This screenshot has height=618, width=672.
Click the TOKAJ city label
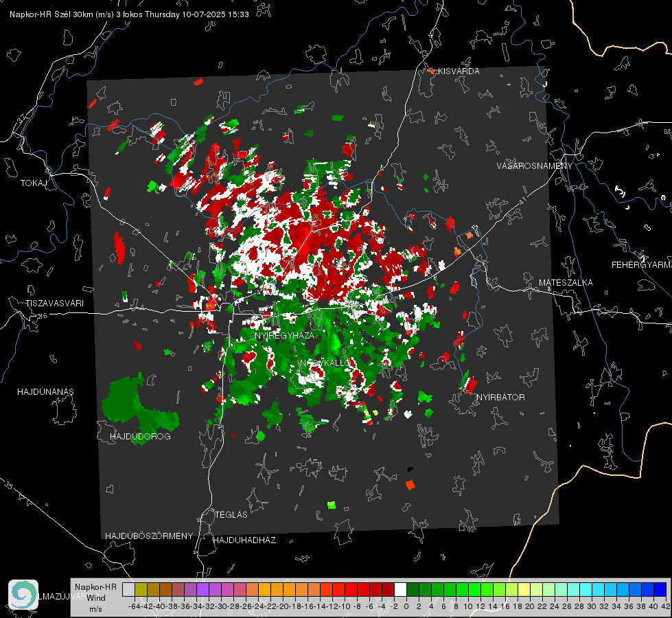click(x=34, y=183)
